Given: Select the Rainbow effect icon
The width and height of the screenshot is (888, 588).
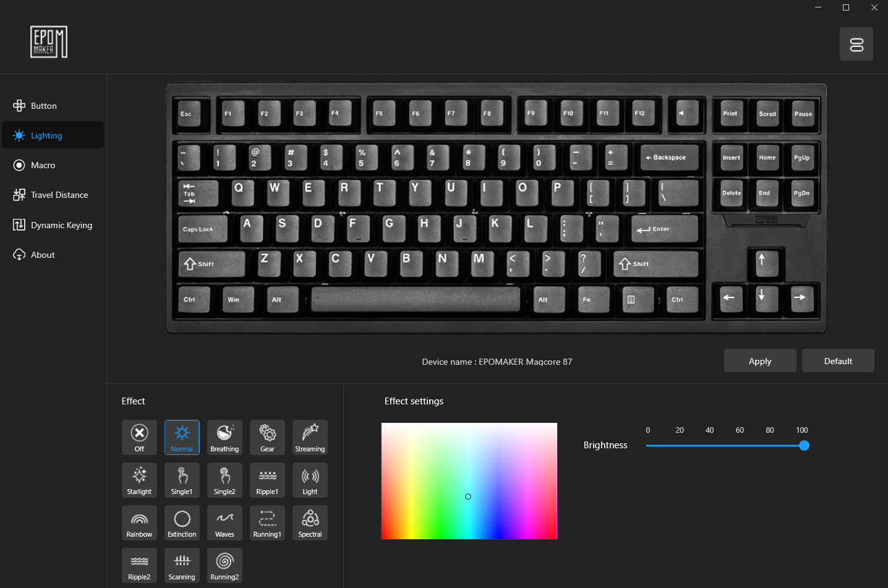Looking at the screenshot, I should pyautogui.click(x=139, y=522).
